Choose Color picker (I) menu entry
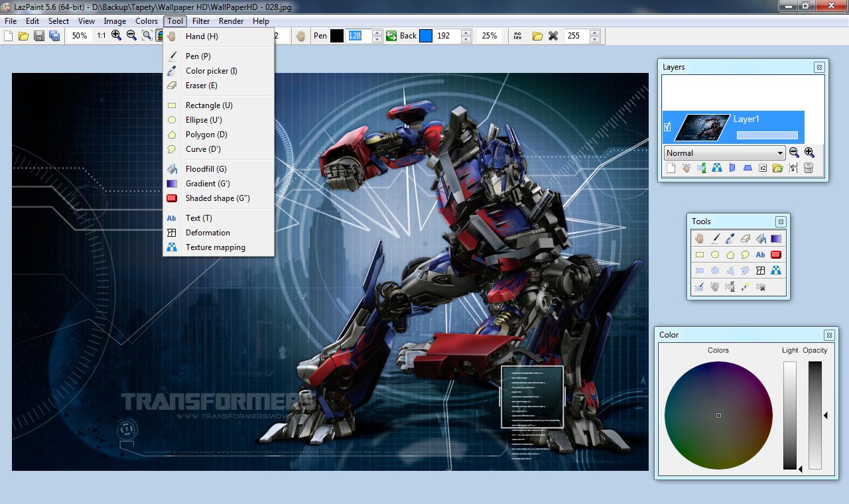This screenshot has height=504, width=849. tap(219, 71)
